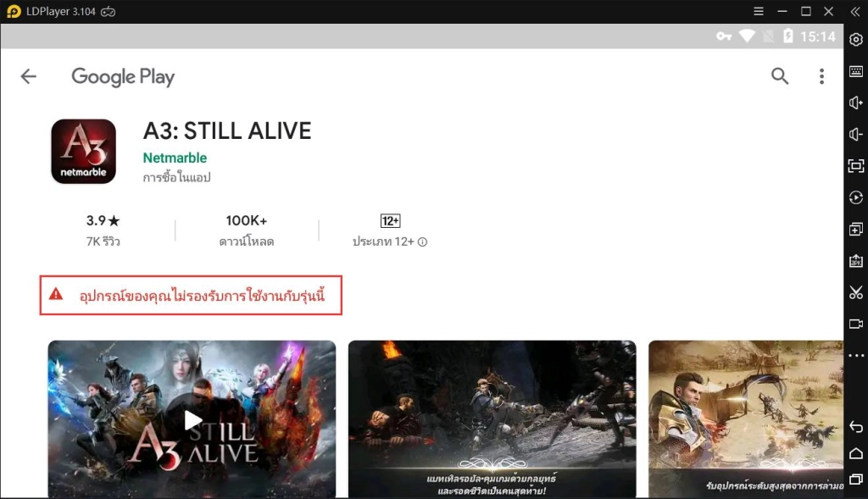Show more LDPlayer sidebar tools
Viewport: 868px width, 499px height.
pyautogui.click(x=856, y=355)
